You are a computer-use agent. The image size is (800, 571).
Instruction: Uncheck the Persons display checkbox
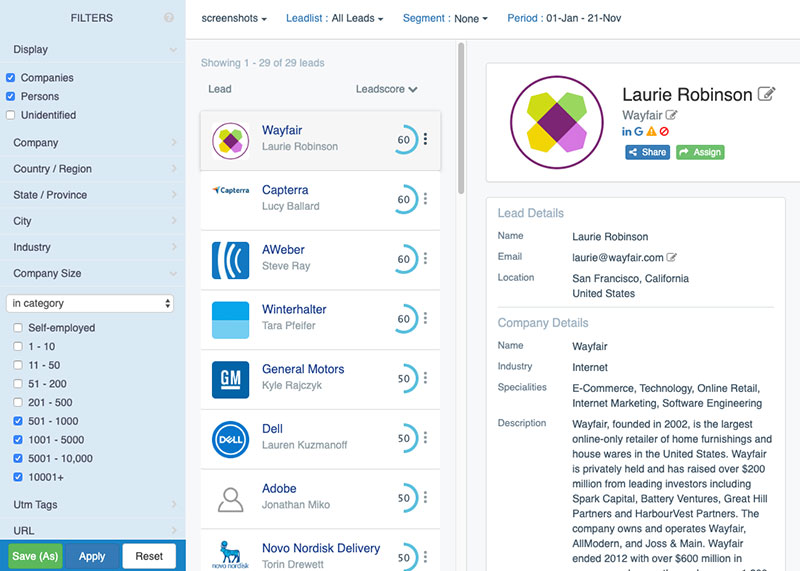coord(10,96)
